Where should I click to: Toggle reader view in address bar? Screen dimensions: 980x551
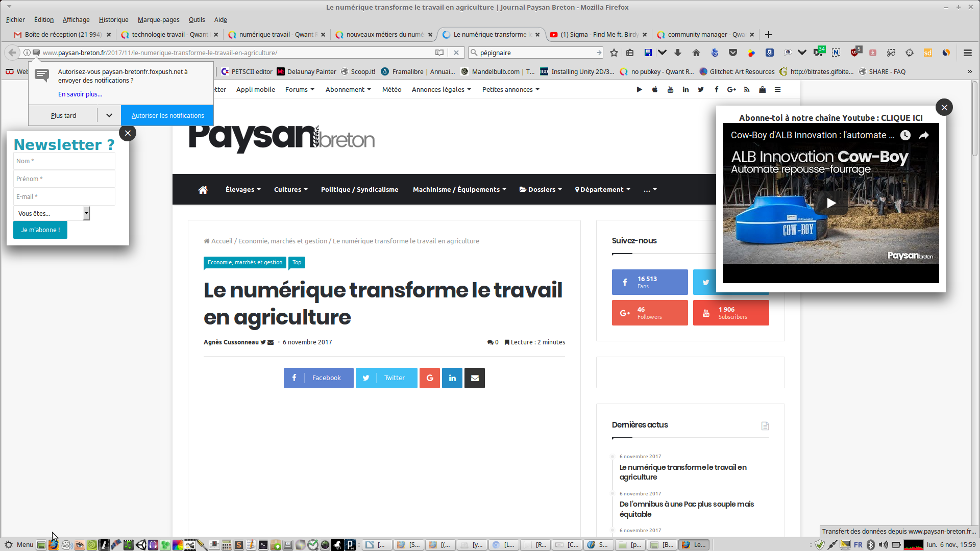439,53
